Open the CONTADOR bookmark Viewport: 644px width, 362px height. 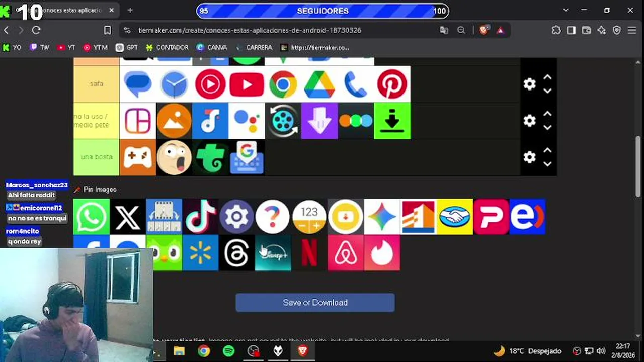pos(167,48)
